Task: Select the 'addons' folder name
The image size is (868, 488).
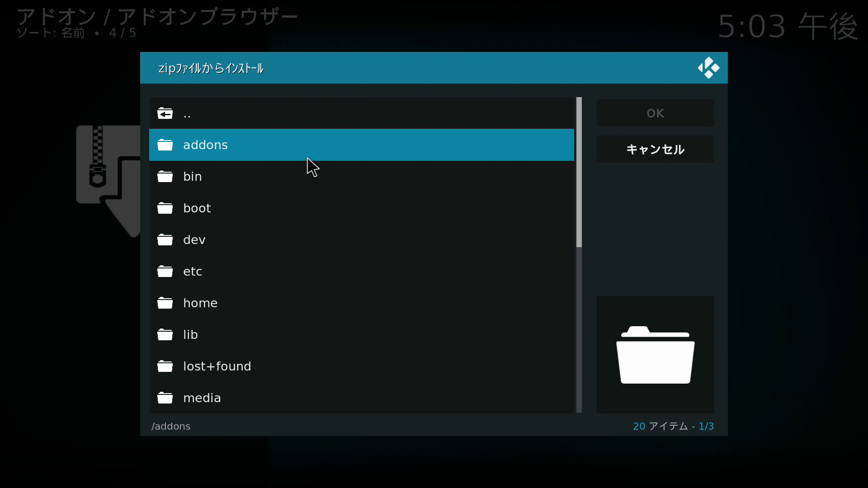Action: coord(206,145)
